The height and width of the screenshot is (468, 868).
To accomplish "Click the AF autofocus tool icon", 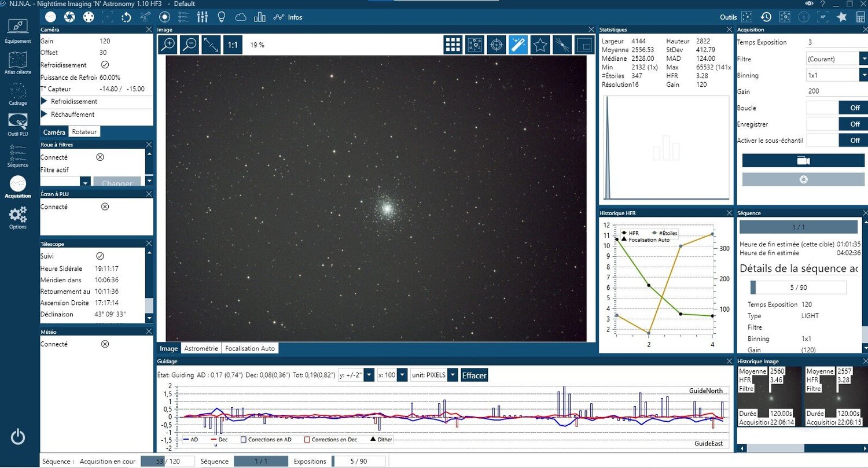I will pyautogui.click(x=823, y=17).
